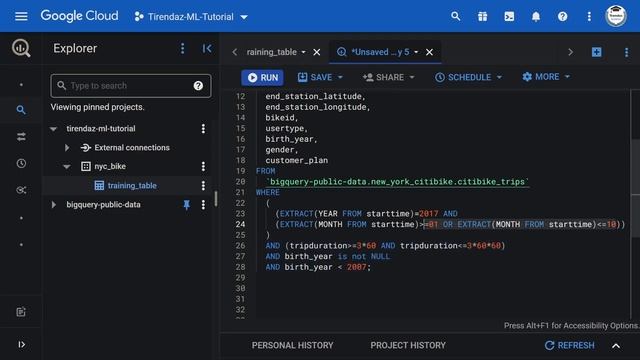Open the gift free trial icon

coord(482,16)
